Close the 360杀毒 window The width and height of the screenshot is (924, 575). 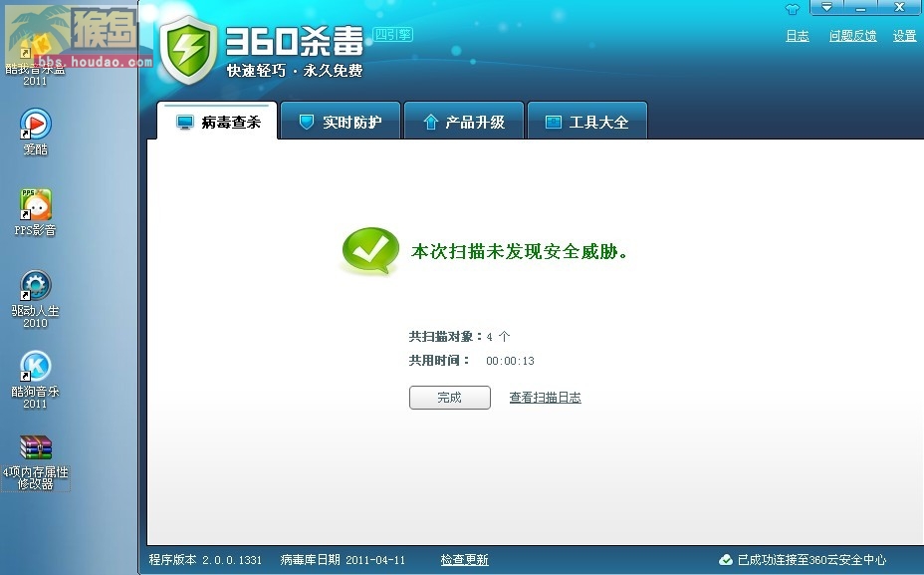pos(900,7)
